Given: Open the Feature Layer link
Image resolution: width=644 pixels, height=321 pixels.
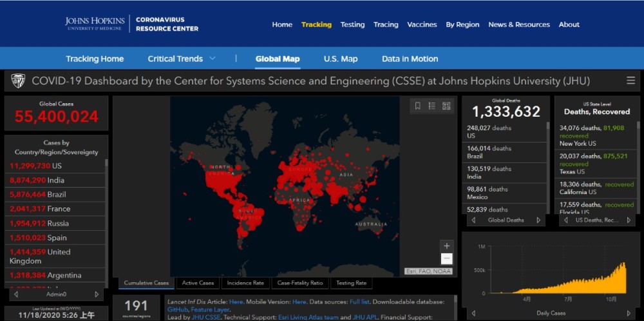Looking at the screenshot, I should (210, 309).
